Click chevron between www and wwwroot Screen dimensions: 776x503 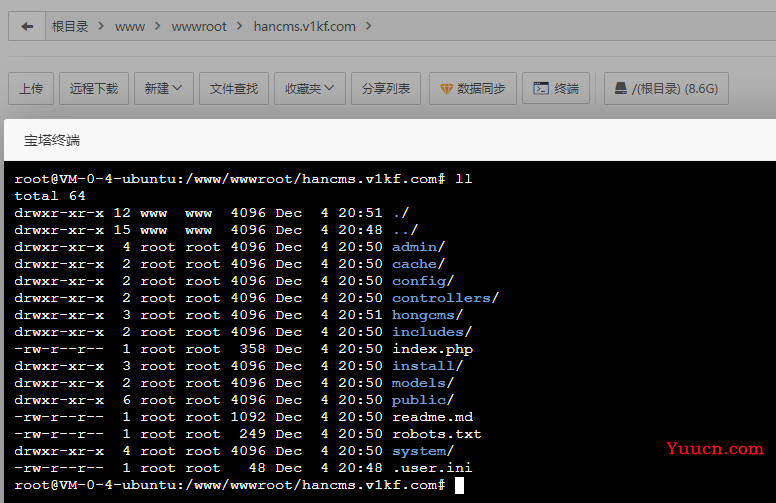158,26
